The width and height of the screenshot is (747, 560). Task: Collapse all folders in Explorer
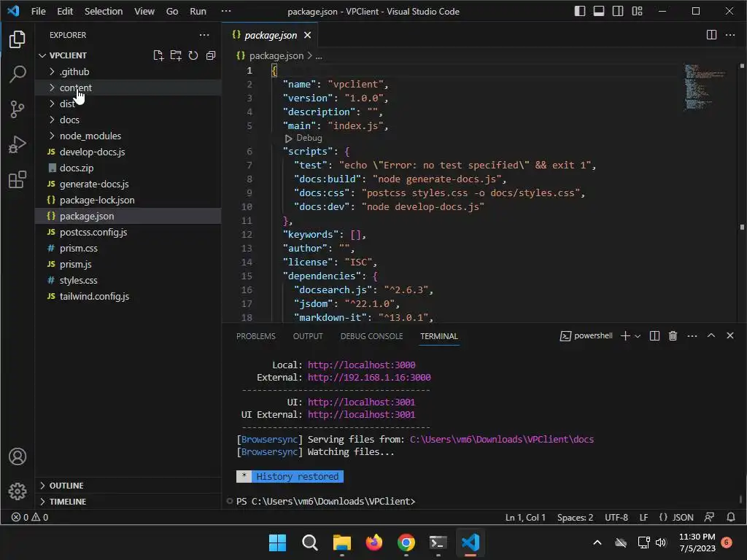(211, 55)
